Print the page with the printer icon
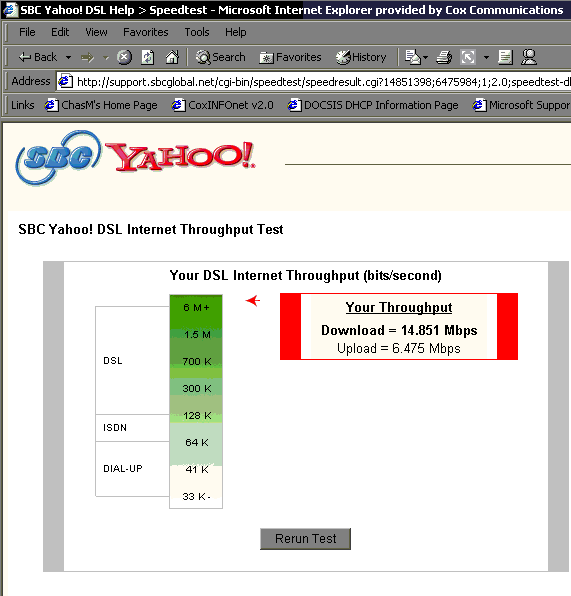The width and height of the screenshot is (571, 596). (444, 57)
